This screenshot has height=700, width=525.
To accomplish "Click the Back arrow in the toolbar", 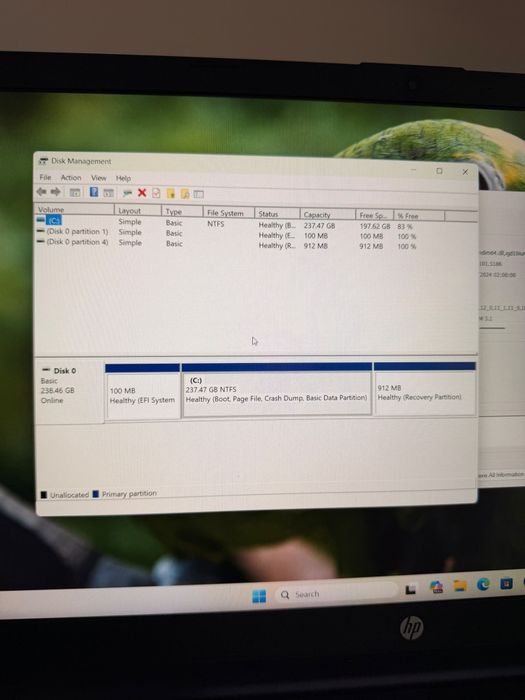I will tap(42, 192).
